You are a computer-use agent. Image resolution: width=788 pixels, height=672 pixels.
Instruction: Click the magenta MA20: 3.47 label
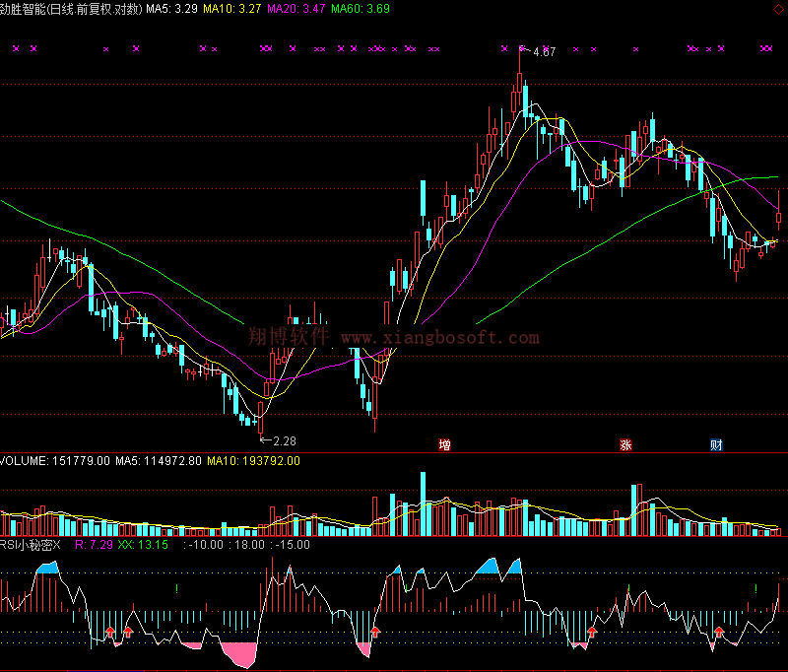(x=296, y=9)
